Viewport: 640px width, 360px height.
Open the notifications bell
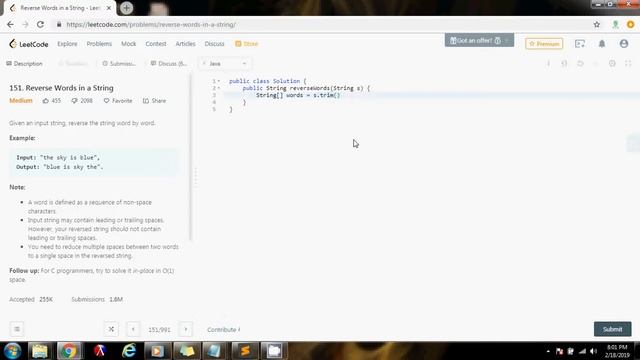pyautogui.click(x=602, y=44)
